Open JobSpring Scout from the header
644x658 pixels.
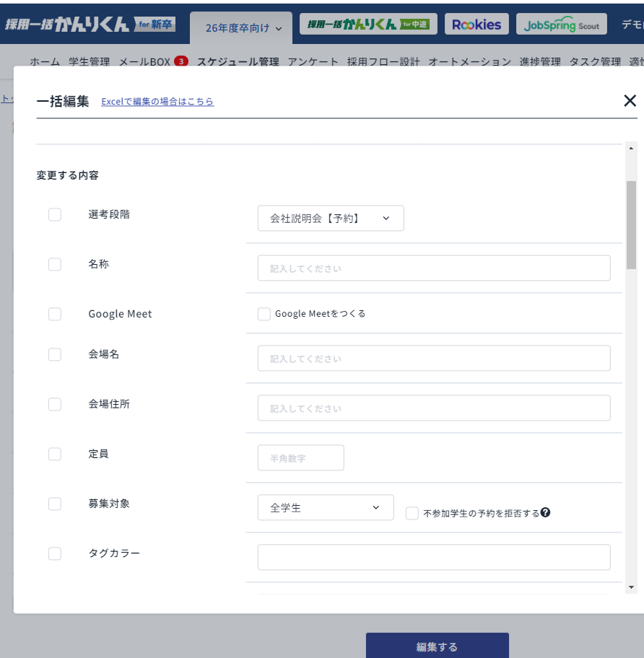click(x=562, y=23)
